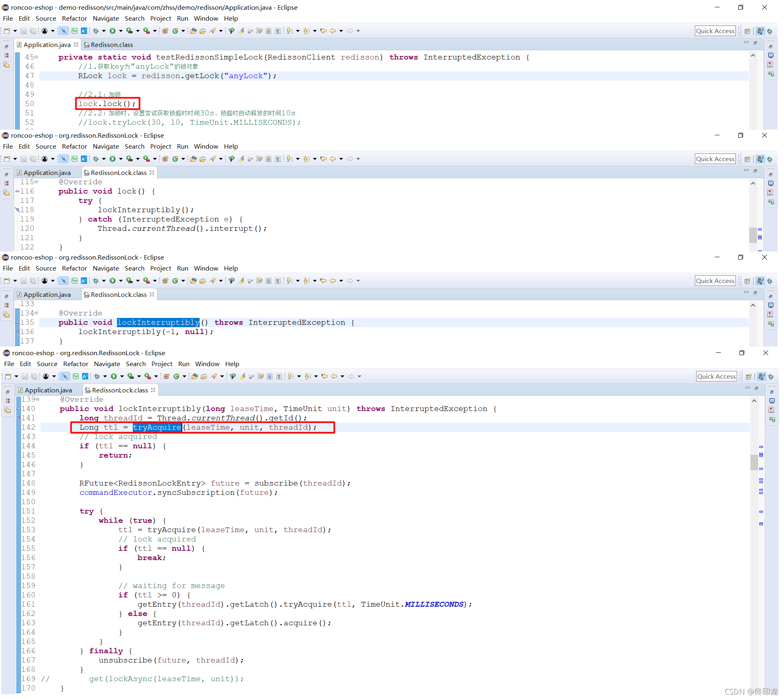Click scrollbar thumb in bottom editor
784x699 pixels.
coord(754,462)
